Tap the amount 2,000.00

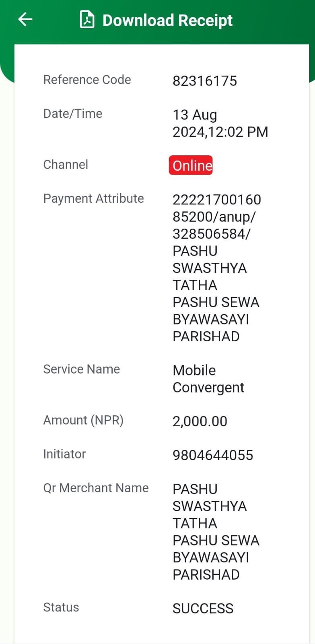click(200, 421)
